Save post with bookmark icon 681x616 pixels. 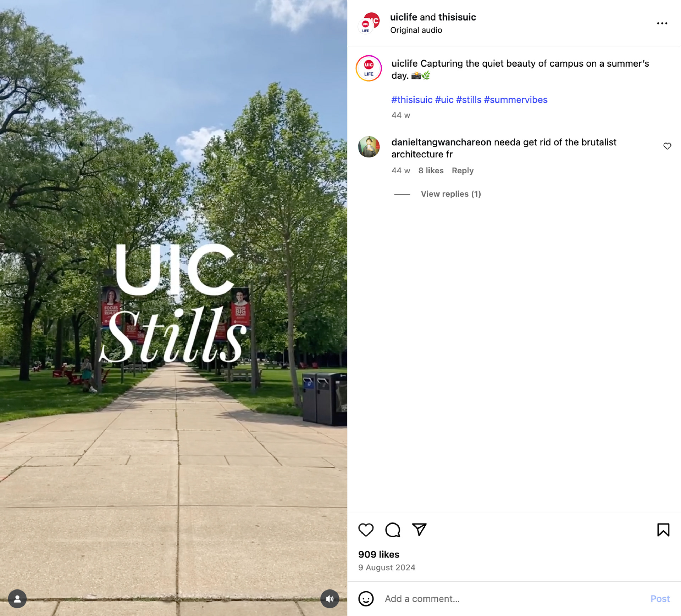[x=663, y=530]
